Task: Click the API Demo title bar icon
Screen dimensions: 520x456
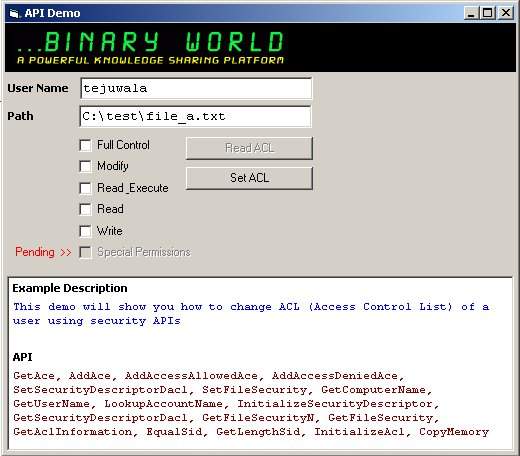Action: (14, 14)
